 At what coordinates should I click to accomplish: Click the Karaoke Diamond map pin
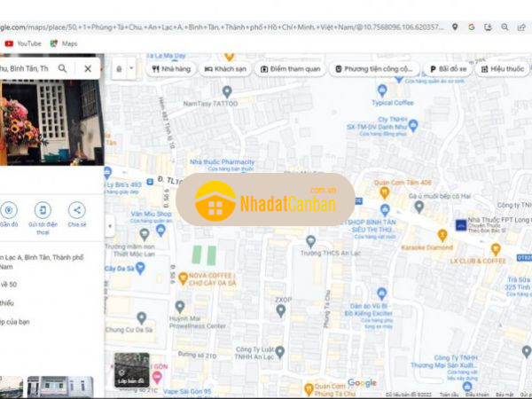tap(442, 235)
